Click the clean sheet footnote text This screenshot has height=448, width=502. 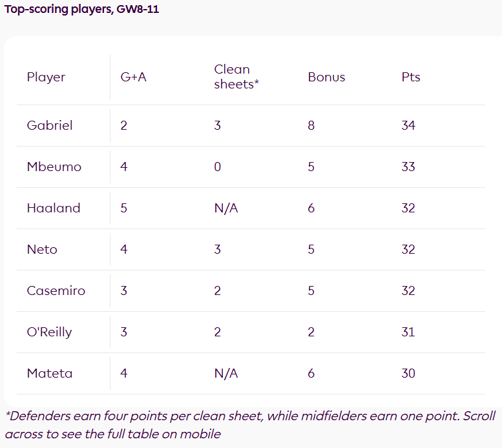coord(250,425)
